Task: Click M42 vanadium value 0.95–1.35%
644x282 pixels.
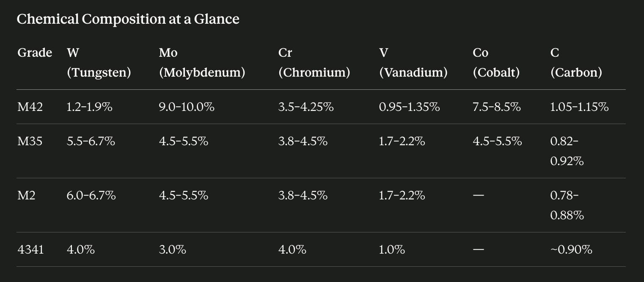Action: click(x=409, y=107)
